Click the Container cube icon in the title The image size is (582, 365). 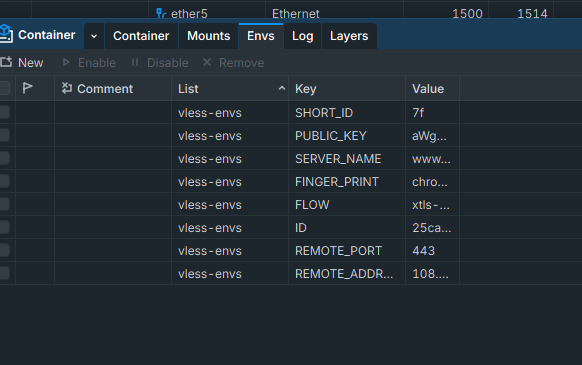coord(6,34)
